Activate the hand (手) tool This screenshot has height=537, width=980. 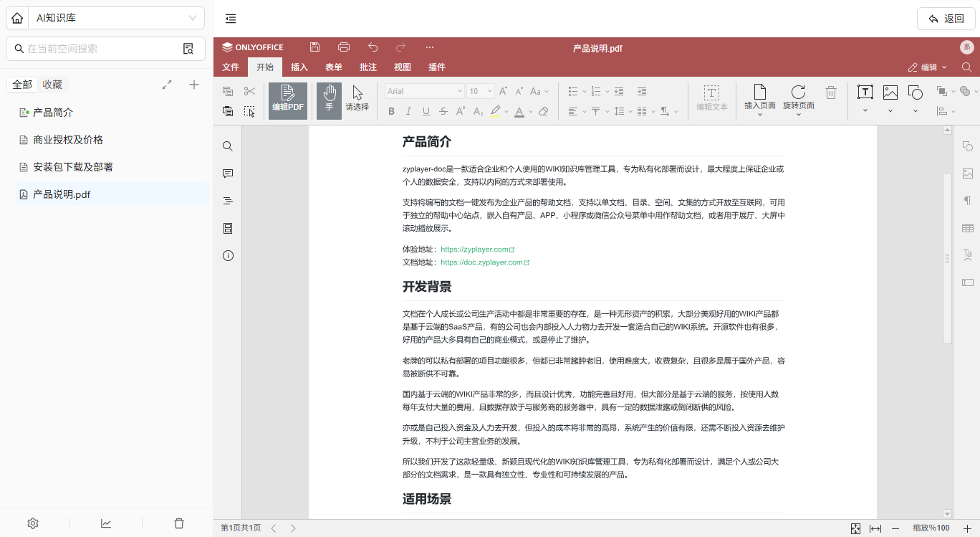tap(329, 100)
